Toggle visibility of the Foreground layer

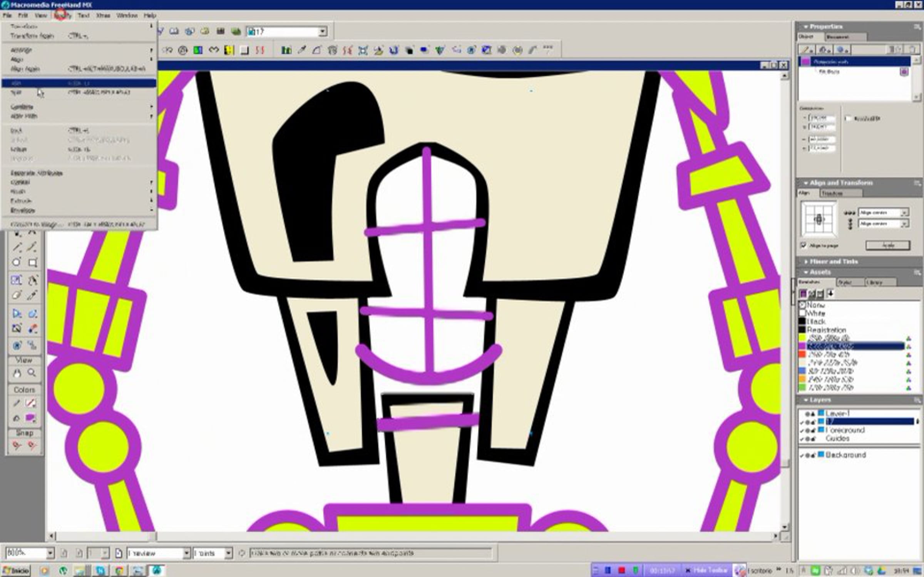802,430
